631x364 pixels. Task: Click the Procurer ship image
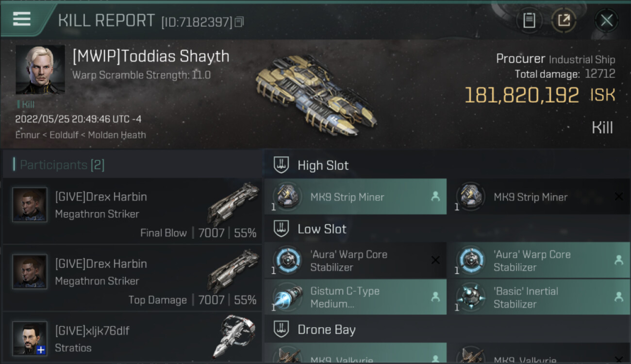click(315, 95)
